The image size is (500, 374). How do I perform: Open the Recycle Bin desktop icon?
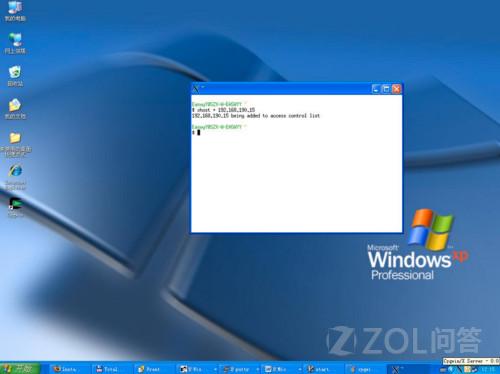(15, 76)
